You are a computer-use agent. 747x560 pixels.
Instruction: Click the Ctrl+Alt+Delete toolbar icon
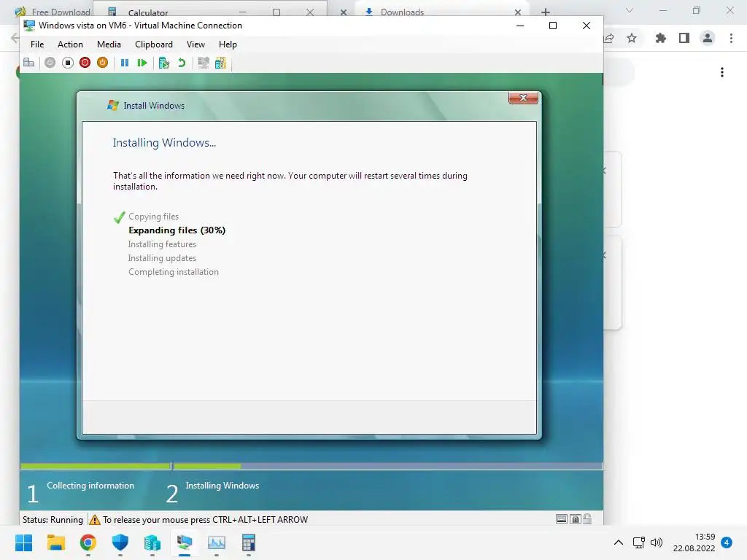click(28, 63)
